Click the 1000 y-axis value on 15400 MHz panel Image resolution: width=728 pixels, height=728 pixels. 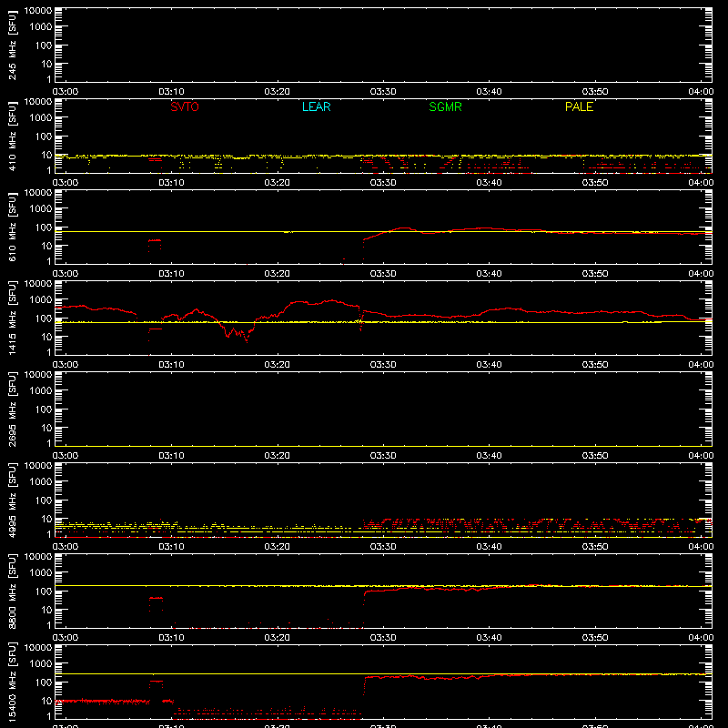41,664
